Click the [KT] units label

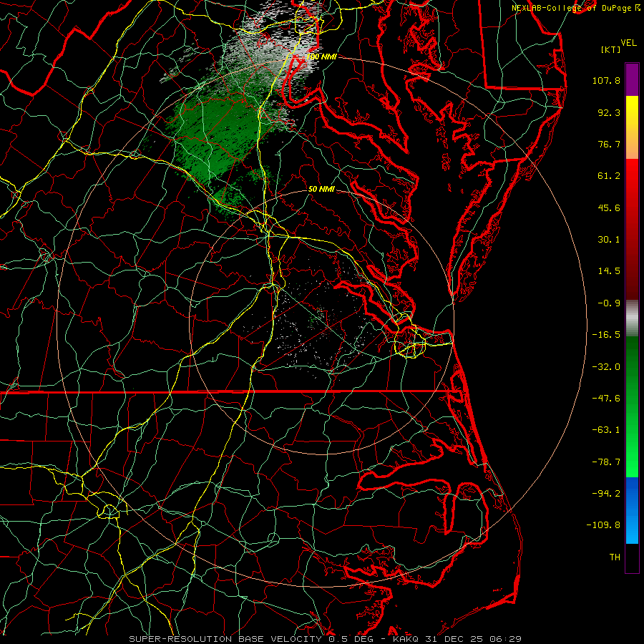click(610, 49)
